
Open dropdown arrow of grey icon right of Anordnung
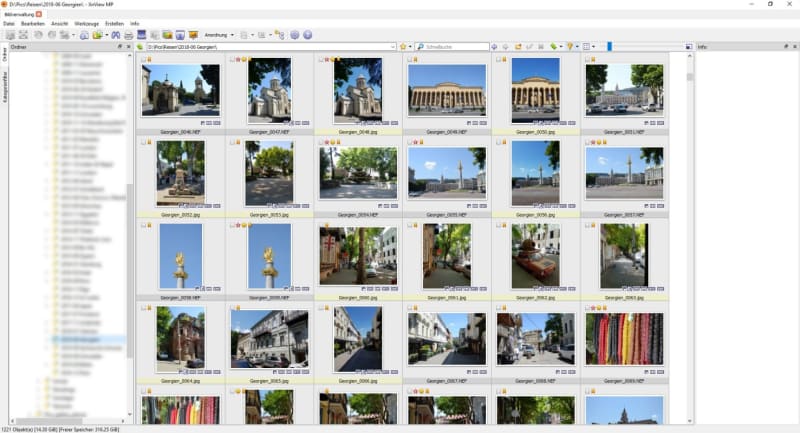[x=252, y=35]
